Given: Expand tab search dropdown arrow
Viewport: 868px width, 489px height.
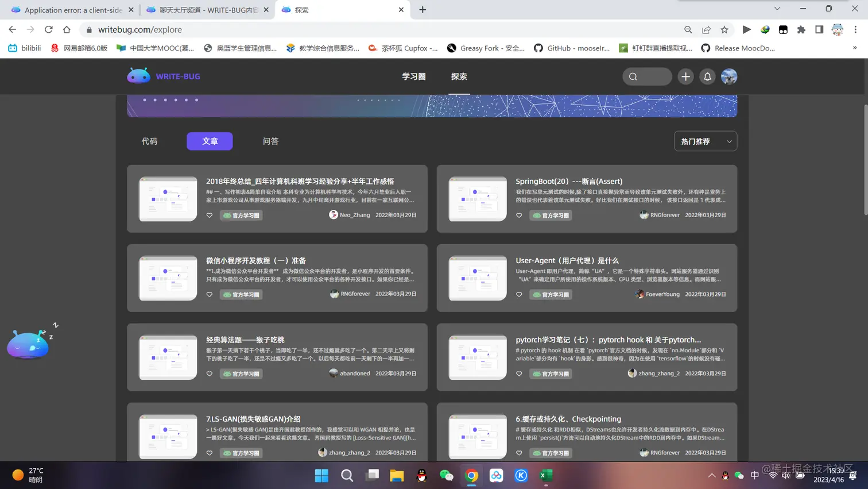Looking at the screenshot, I should pyautogui.click(x=777, y=9).
